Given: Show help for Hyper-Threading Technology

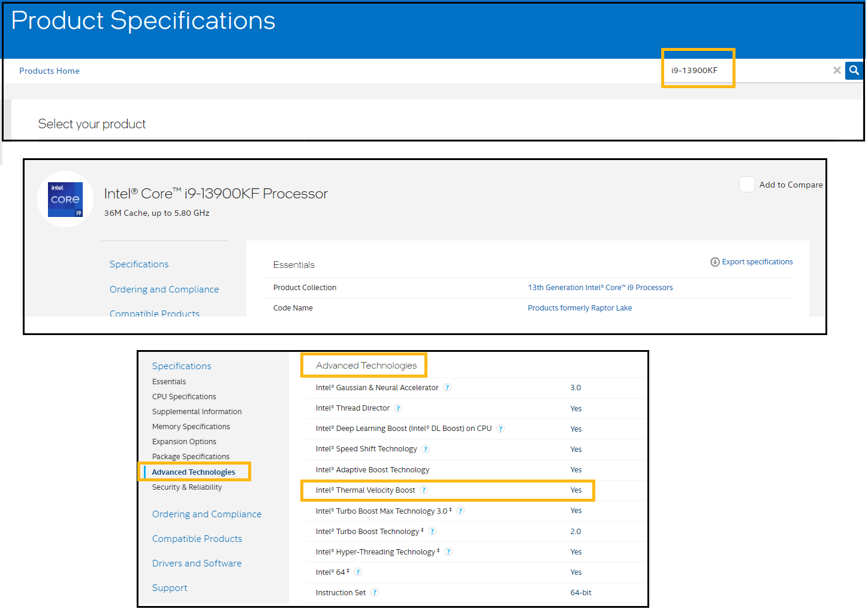Looking at the screenshot, I should (448, 552).
